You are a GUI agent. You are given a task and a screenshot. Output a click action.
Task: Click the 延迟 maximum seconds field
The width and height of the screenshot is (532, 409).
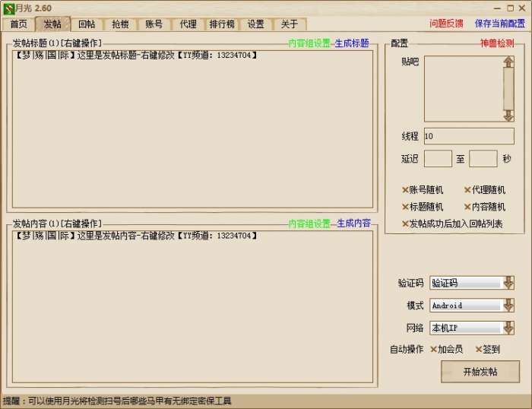[x=483, y=159]
